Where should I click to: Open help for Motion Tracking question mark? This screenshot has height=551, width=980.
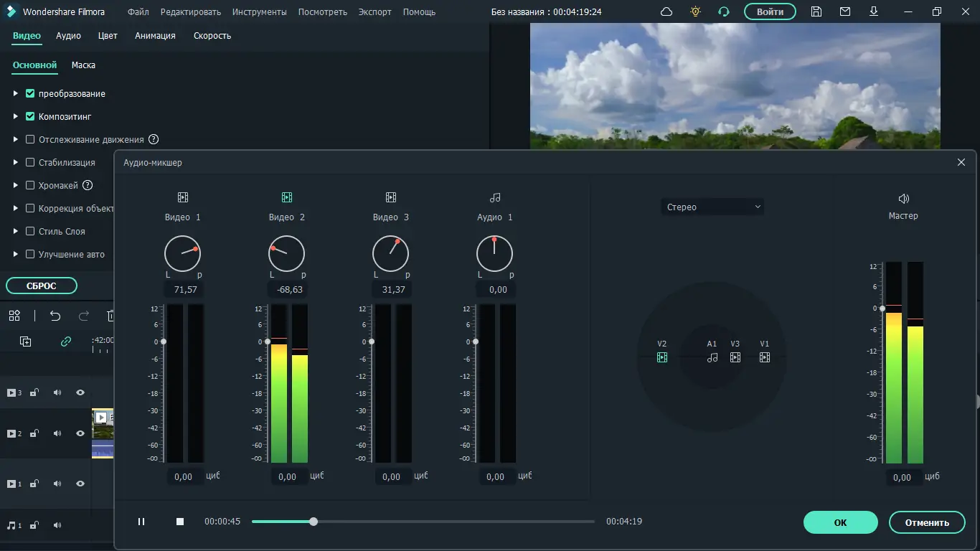[x=154, y=139]
